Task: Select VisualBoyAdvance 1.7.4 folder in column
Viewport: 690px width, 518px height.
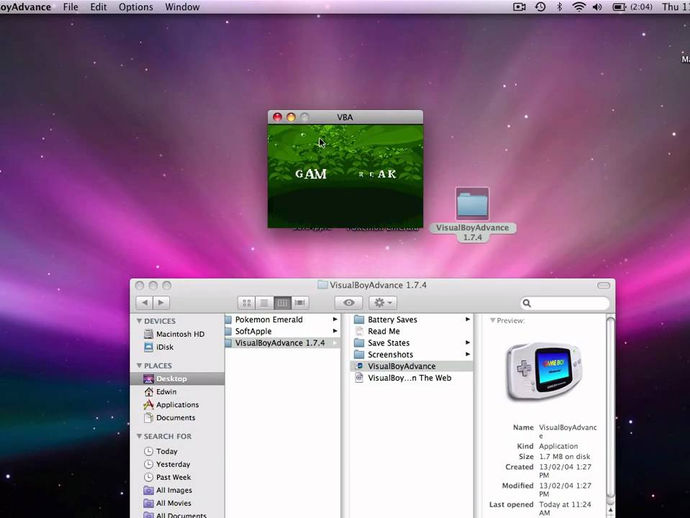Action: click(282, 343)
